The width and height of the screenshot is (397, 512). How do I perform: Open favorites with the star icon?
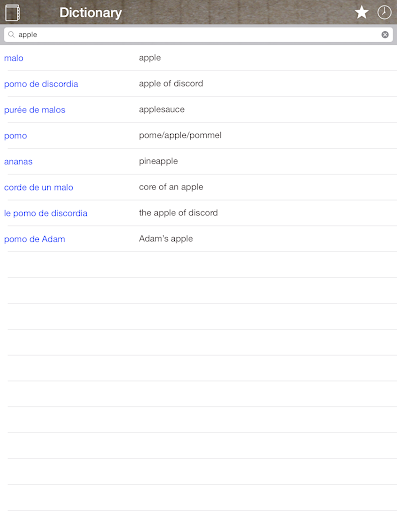(361, 13)
